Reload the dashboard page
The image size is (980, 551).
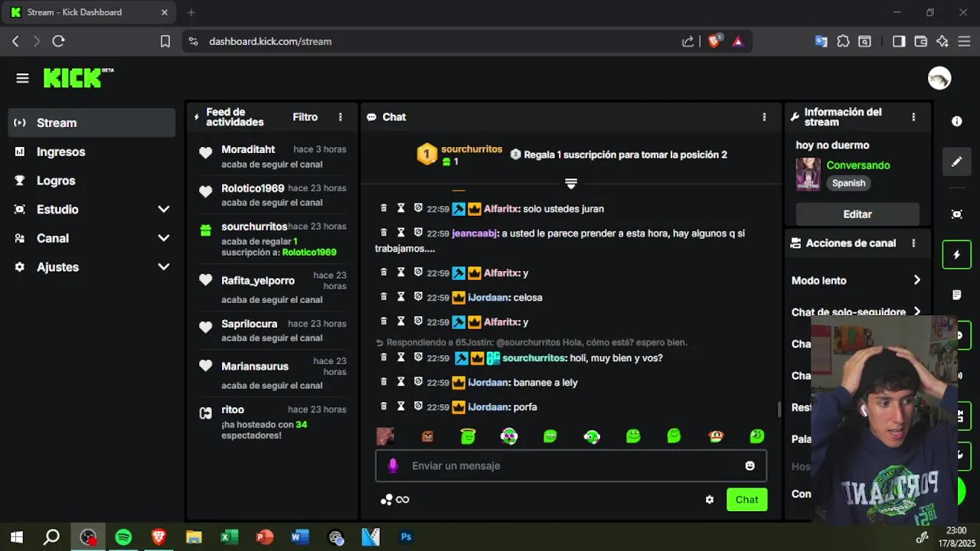click(x=58, y=41)
